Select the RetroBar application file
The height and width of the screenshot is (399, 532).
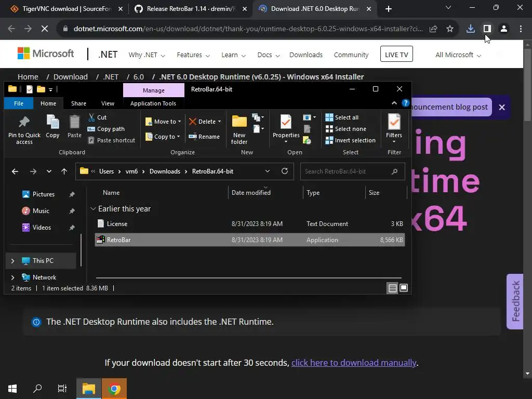(x=250, y=240)
